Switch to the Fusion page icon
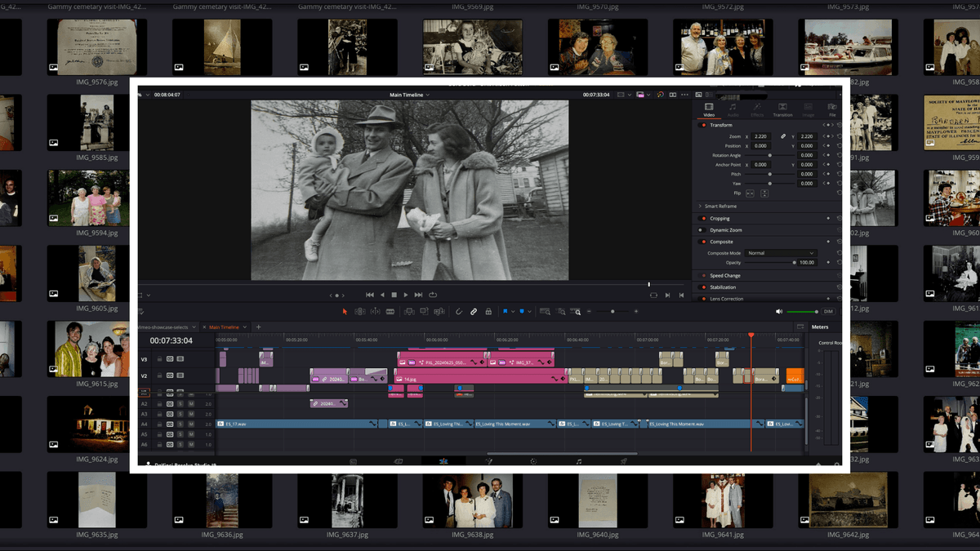Screen dimensions: 980x551 [488, 461]
